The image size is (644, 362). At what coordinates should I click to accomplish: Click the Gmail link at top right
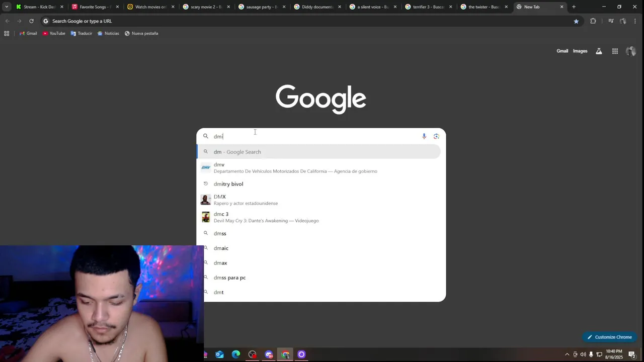point(562,51)
